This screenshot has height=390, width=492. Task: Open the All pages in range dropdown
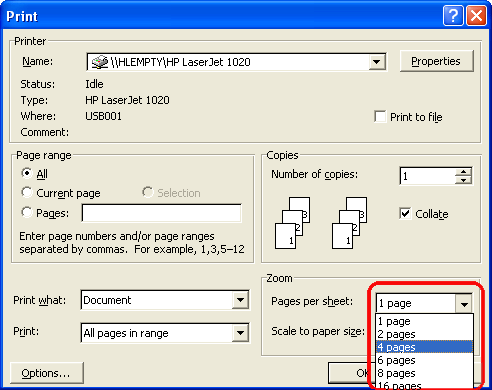coord(240,333)
